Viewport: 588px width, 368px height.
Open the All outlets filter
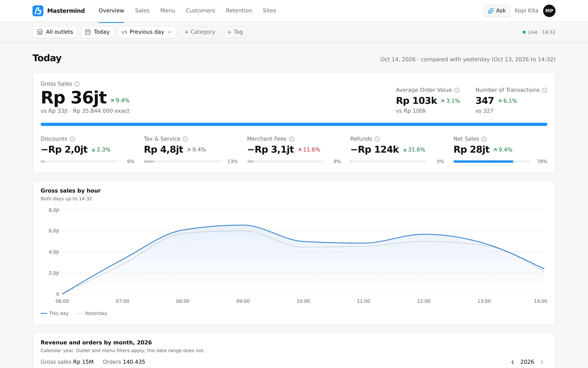coord(55,32)
